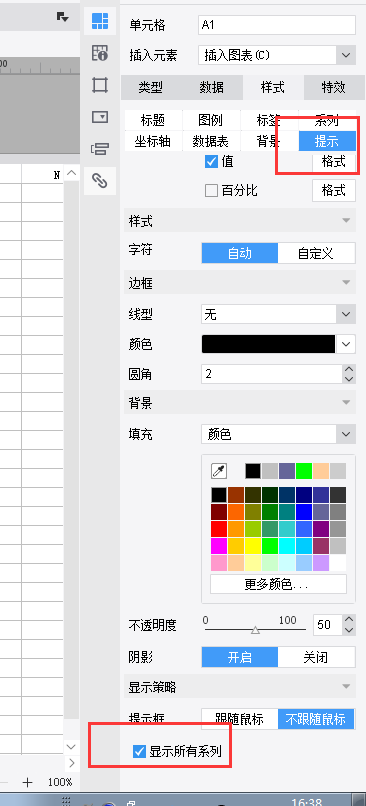Click 更多颜色 button
The width and height of the screenshot is (366, 806).
pos(278,584)
